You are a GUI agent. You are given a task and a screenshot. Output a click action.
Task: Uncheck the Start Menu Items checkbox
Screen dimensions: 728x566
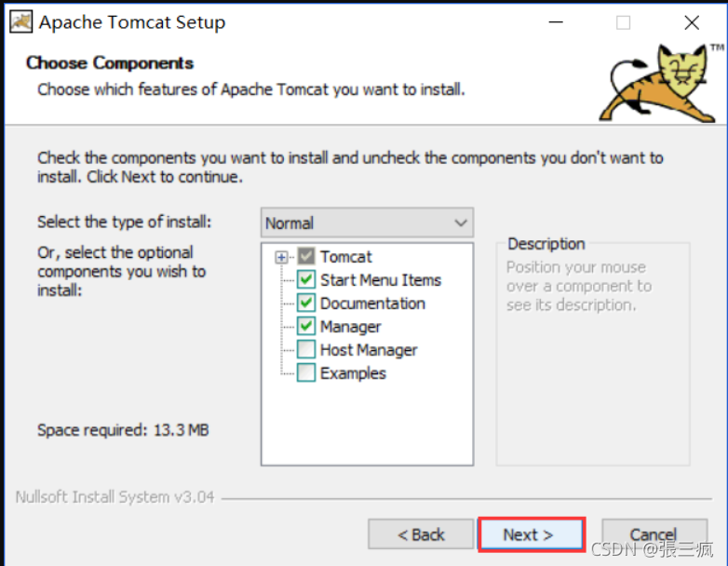[x=306, y=279]
